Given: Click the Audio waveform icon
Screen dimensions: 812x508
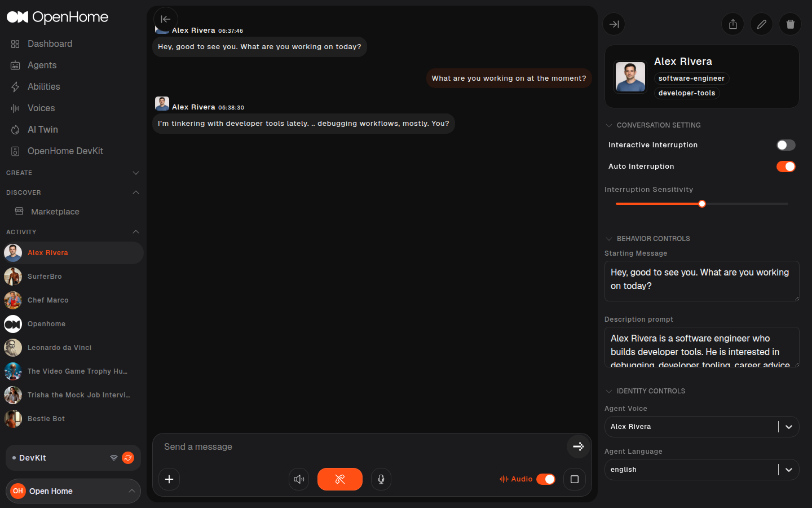Looking at the screenshot, I should (504, 479).
